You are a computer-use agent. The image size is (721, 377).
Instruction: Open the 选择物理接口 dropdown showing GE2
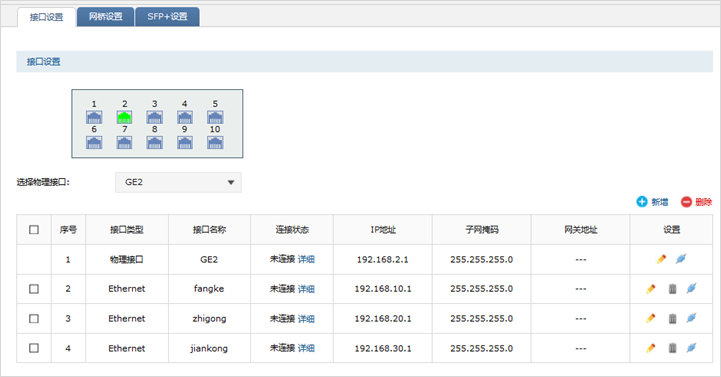(x=178, y=182)
